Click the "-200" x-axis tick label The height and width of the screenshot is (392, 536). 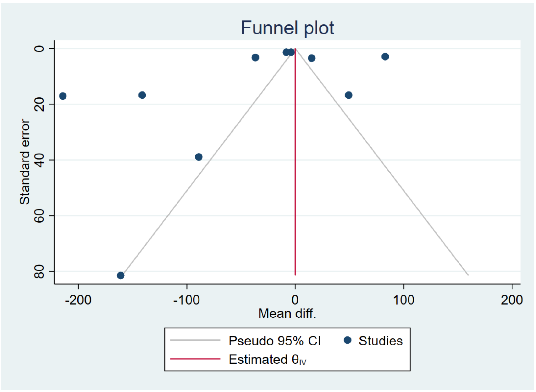pos(78,300)
